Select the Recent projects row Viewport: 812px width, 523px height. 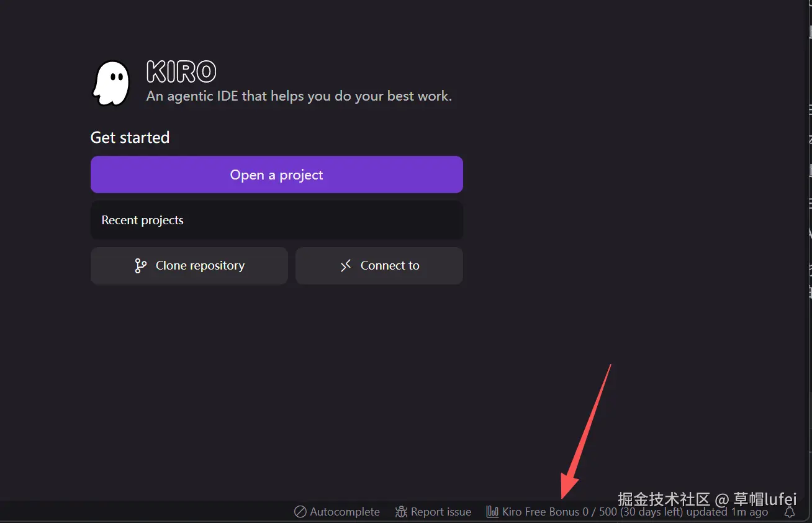point(277,220)
